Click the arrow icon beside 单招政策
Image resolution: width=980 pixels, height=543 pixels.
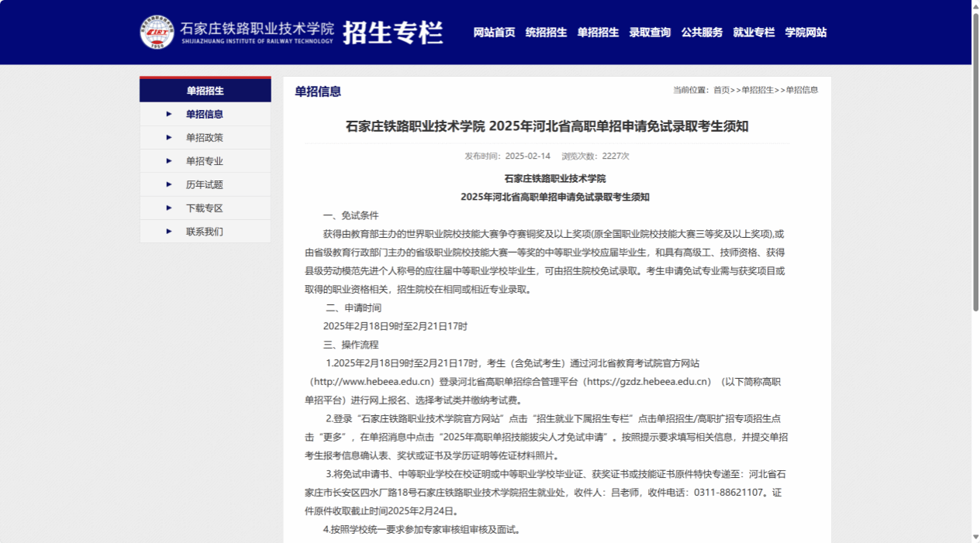(169, 138)
